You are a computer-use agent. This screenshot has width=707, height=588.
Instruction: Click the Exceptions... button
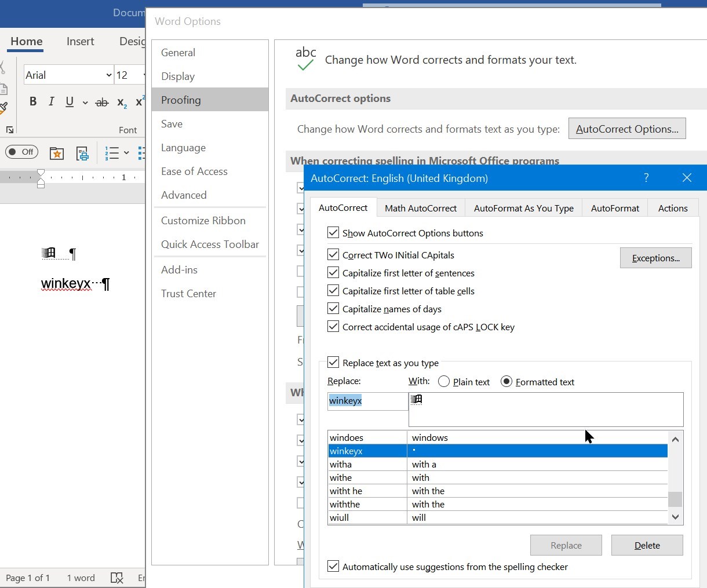click(656, 258)
